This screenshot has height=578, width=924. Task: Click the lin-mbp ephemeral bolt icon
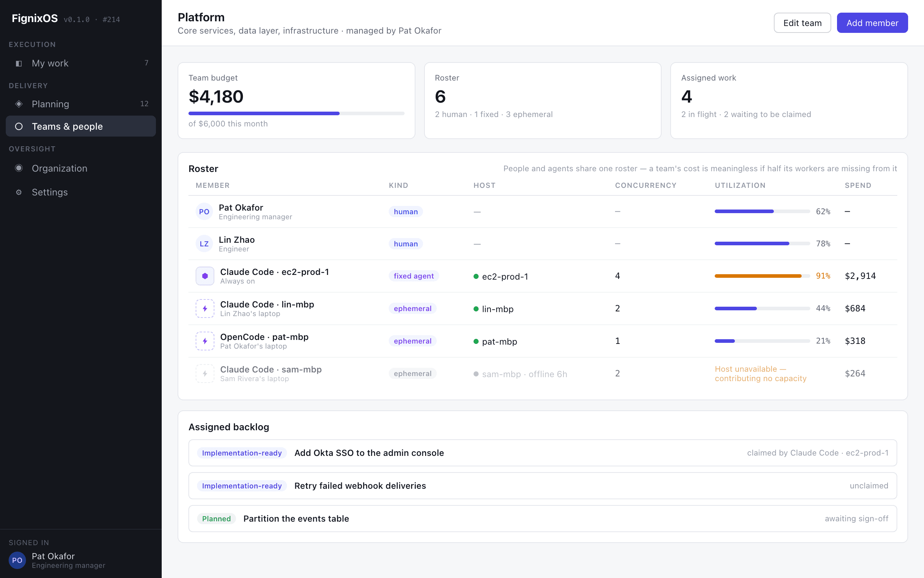point(205,309)
